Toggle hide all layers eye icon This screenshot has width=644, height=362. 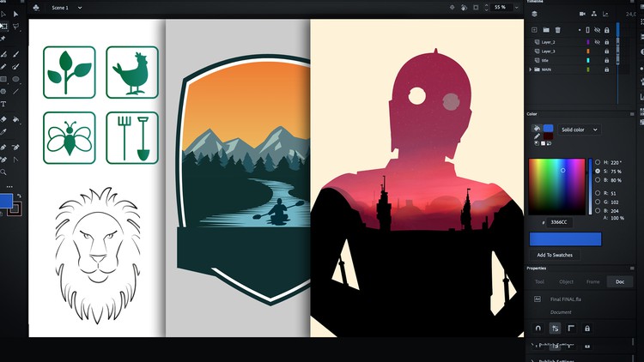pos(597,30)
